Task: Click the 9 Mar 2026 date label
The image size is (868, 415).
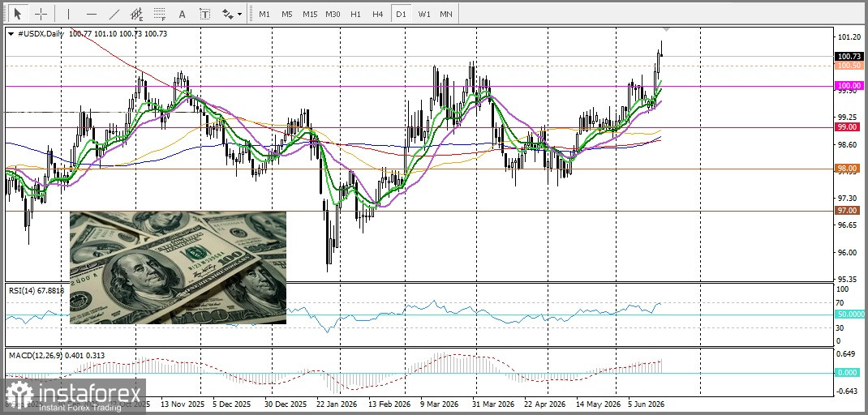Action: click(x=439, y=404)
